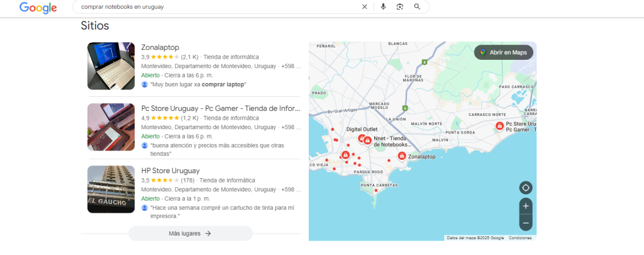Open the Pc Store Uruguay map pin
The width and height of the screenshot is (644, 255).
coord(499,126)
